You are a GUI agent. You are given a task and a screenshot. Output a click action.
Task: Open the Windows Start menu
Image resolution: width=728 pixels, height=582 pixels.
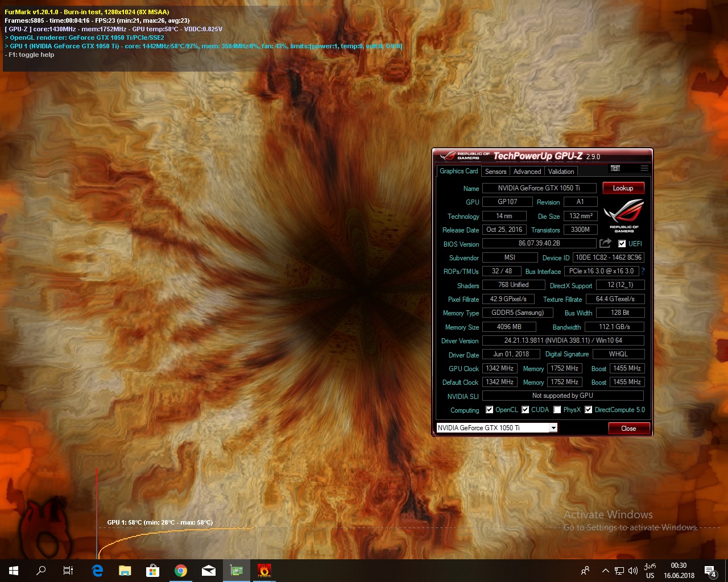(x=14, y=571)
